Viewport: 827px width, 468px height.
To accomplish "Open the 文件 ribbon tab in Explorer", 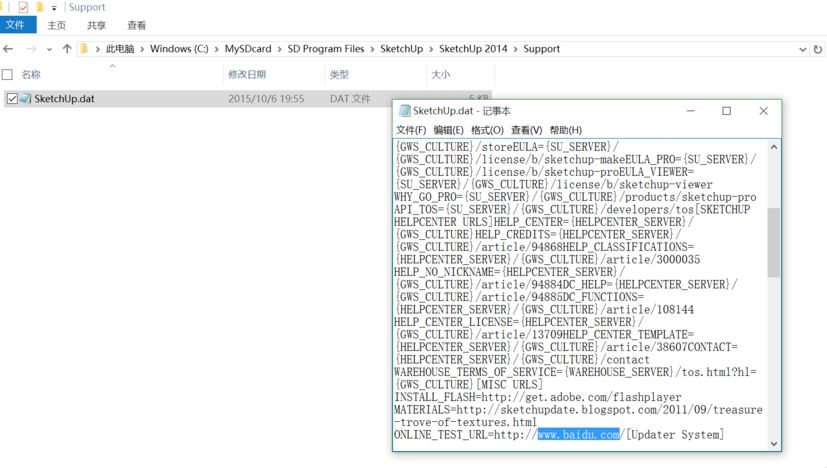I will click(17, 25).
